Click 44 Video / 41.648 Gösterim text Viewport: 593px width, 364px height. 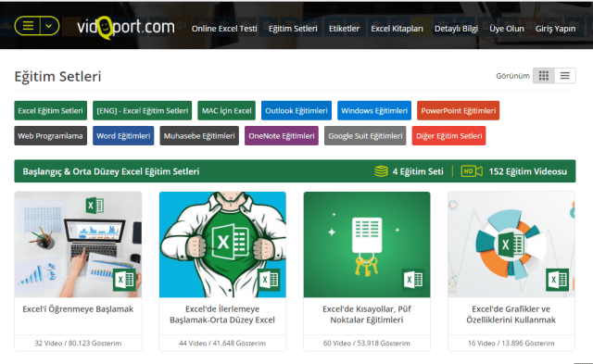tap(222, 344)
